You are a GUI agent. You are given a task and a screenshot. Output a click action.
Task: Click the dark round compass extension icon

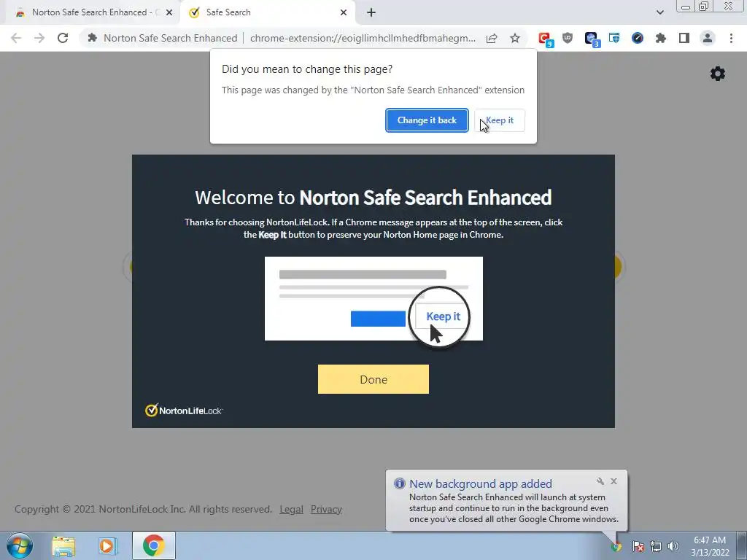coord(638,38)
